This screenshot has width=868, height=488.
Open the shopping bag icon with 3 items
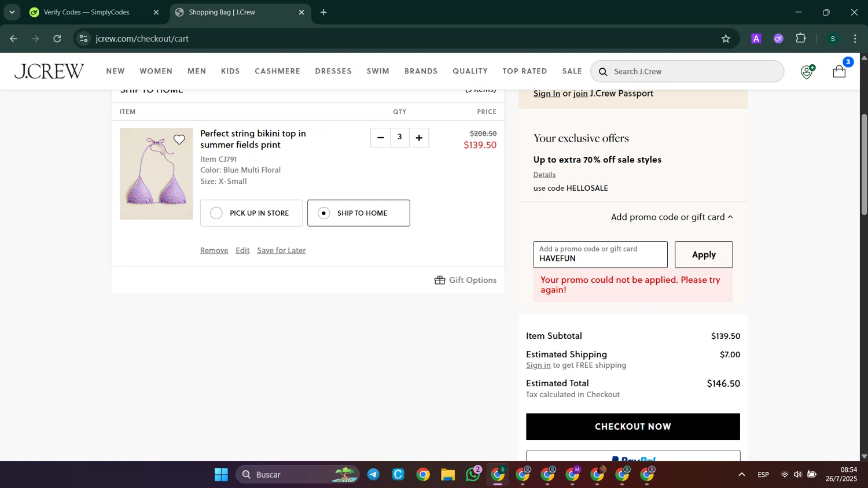(x=840, y=71)
